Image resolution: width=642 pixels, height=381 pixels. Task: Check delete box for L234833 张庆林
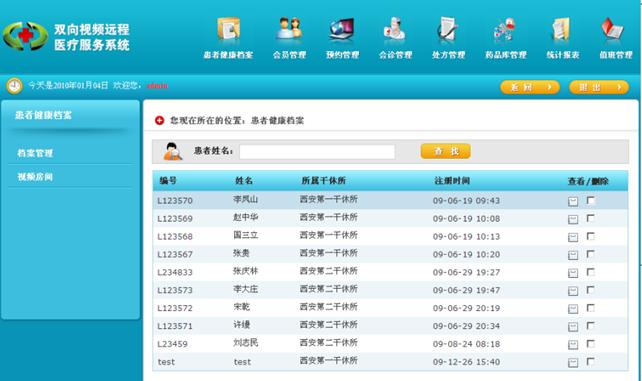pos(591,272)
